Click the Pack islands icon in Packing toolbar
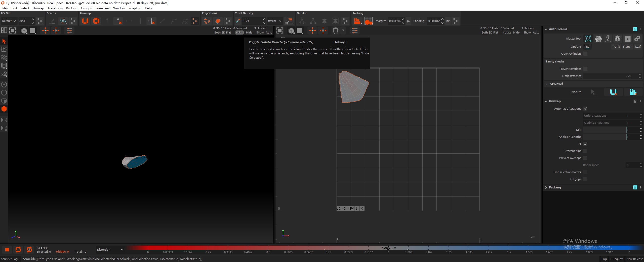The width and height of the screenshot is (644, 262). pyautogui.click(x=357, y=21)
